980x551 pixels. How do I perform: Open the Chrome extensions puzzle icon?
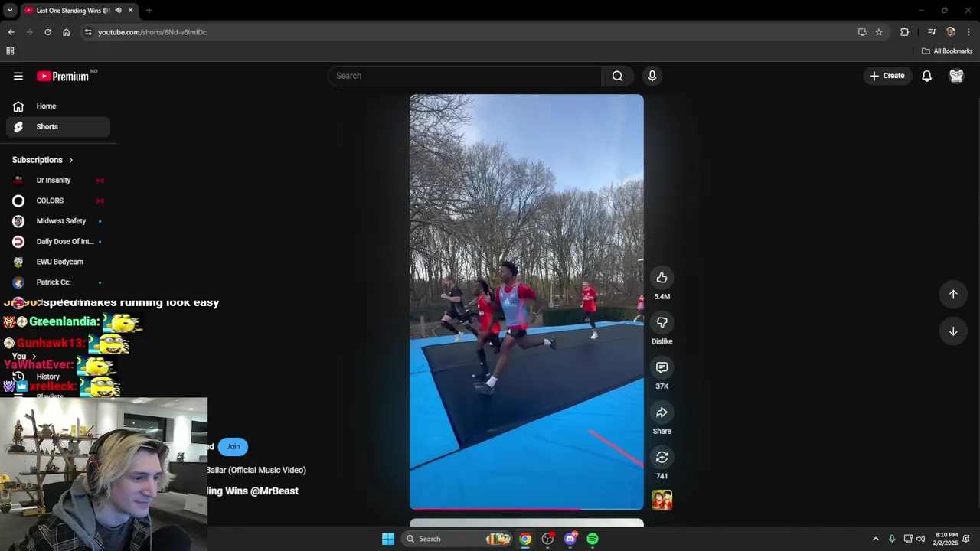(x=904, y=32)
